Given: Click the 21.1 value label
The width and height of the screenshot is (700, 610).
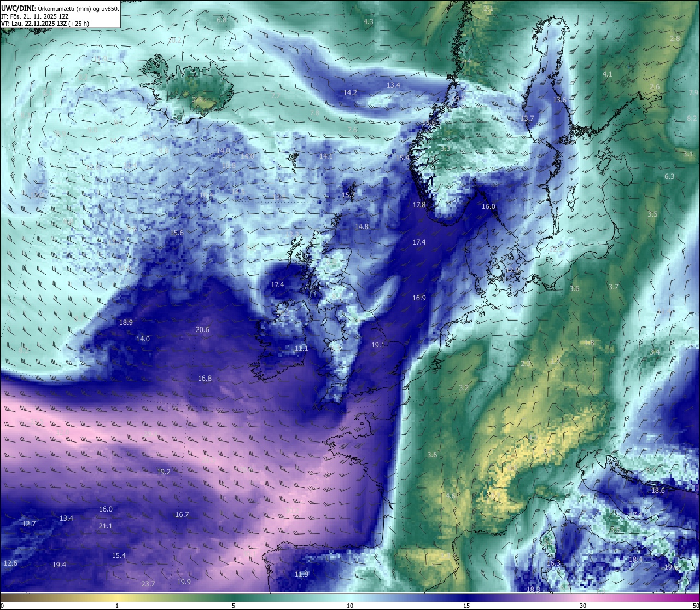Looking at the screenshot, I should [x=106, y=526].
